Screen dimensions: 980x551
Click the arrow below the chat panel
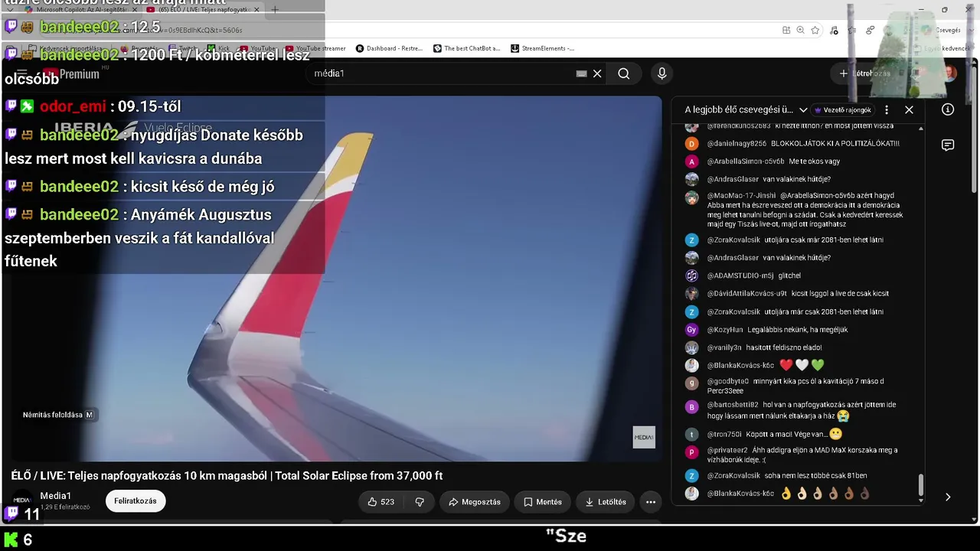click(948, 497)
